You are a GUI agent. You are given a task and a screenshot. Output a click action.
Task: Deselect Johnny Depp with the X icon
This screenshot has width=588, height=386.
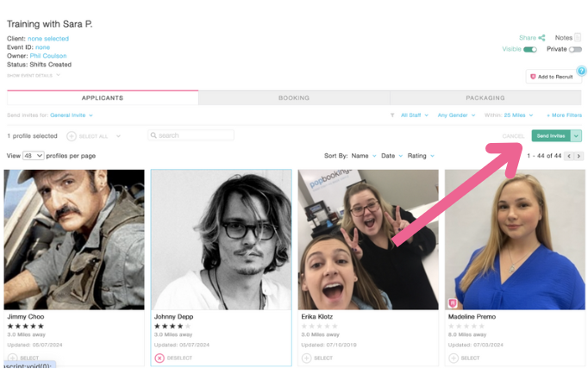coord(160,358)
